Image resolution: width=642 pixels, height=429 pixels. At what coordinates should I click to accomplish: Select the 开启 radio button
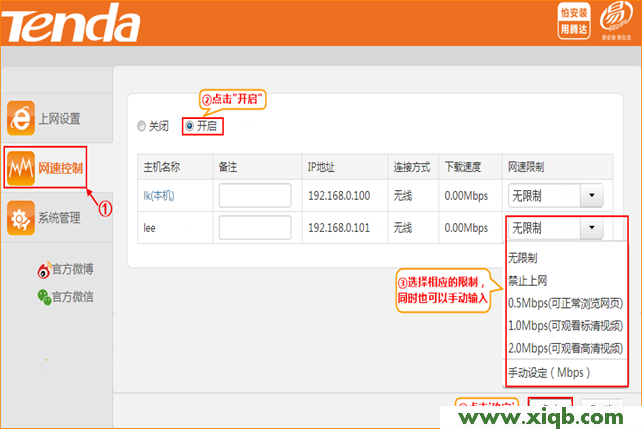pos(188,126)
